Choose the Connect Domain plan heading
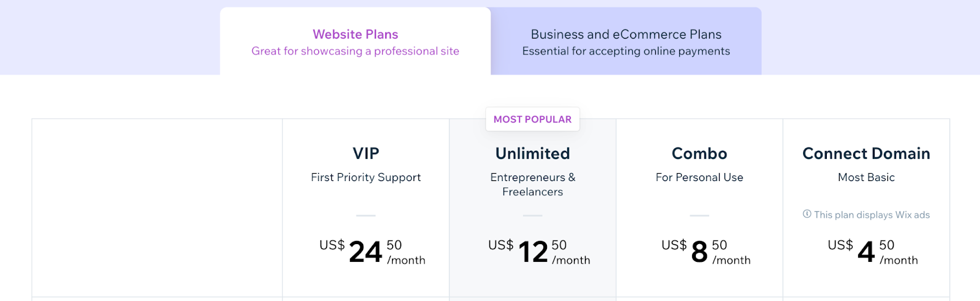980x301 pixels. (866, 154)
